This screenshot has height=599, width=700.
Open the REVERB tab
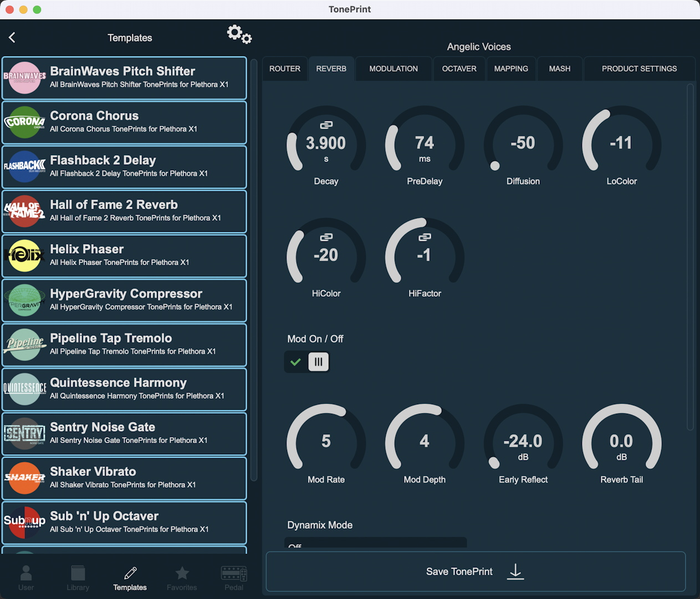pyautogui.click(x=331, y=69)
